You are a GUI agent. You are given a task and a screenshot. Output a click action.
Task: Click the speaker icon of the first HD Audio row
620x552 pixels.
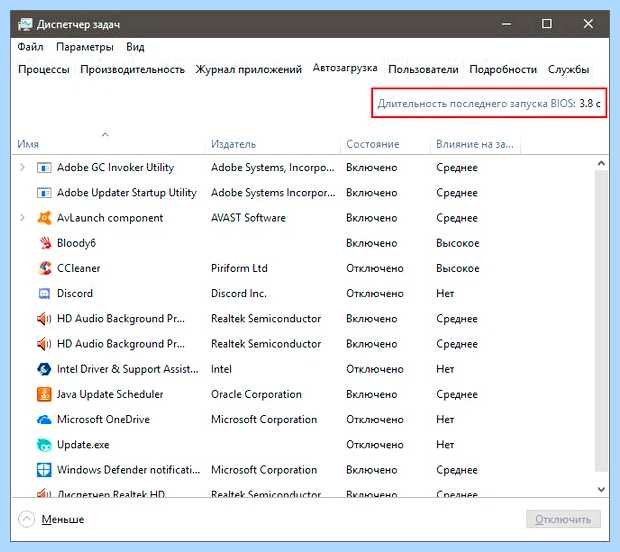coord(44,319)
